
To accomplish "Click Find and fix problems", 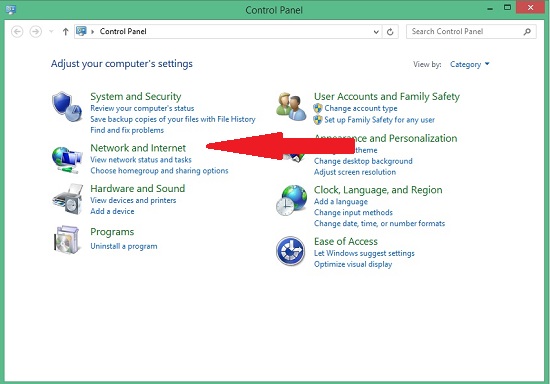I will 127,130.
